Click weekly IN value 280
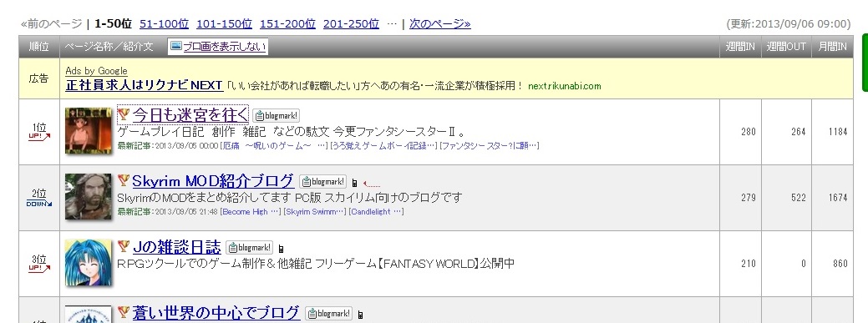This screenshot has width=868, height=323. (749, 132)
